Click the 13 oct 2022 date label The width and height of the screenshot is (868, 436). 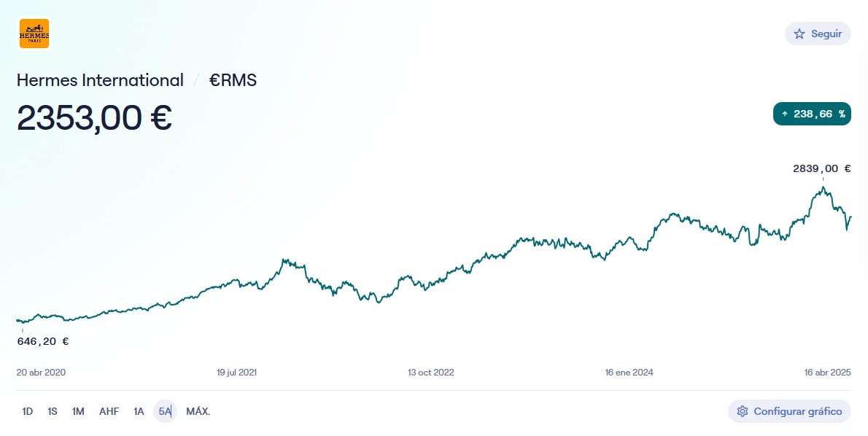(430, 372)
